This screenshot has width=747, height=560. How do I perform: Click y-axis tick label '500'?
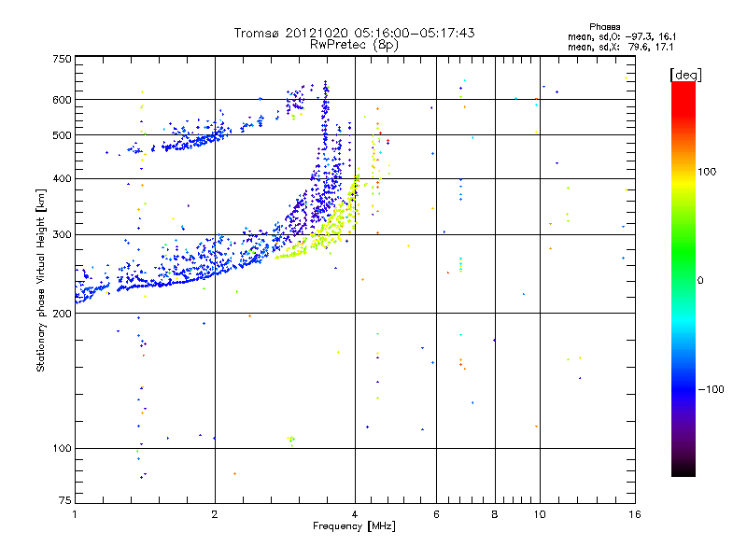tap(63, 135)
